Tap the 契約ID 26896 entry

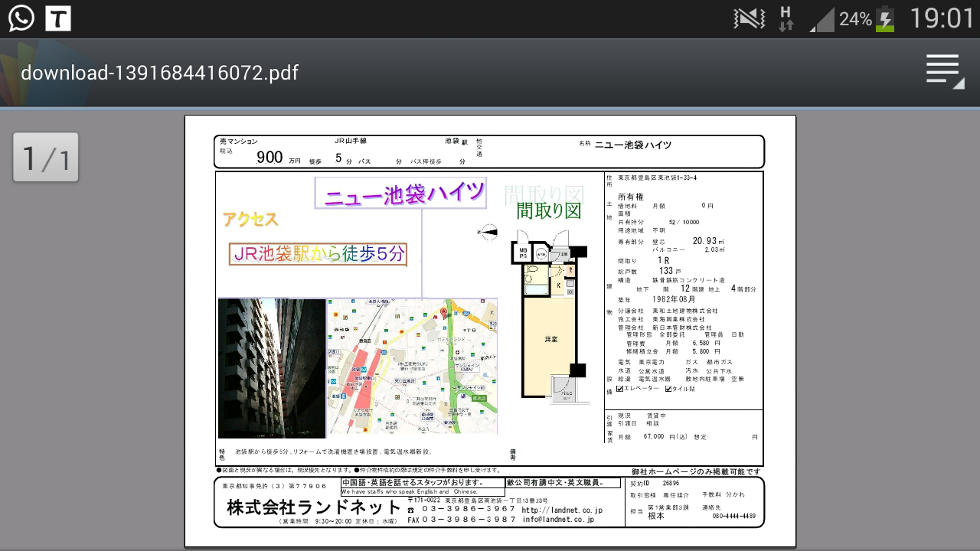pos(655,484)
